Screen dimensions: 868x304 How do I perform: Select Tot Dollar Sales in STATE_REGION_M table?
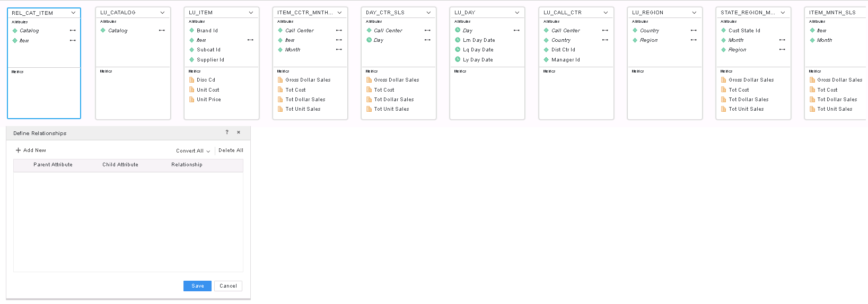coord(748,100)
